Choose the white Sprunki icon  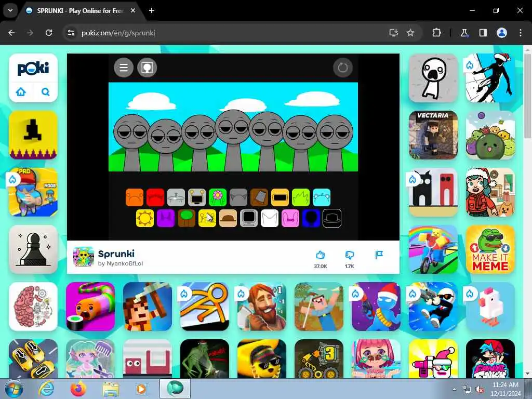pos(270,218)
